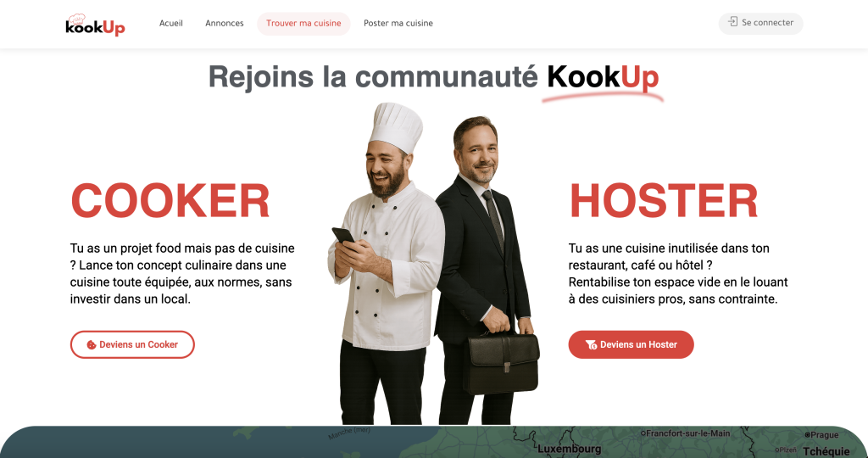The height and width of the screenshot is (458, 868).
Task: Open the Poster ma cuisine page
Action: [398, 23]
